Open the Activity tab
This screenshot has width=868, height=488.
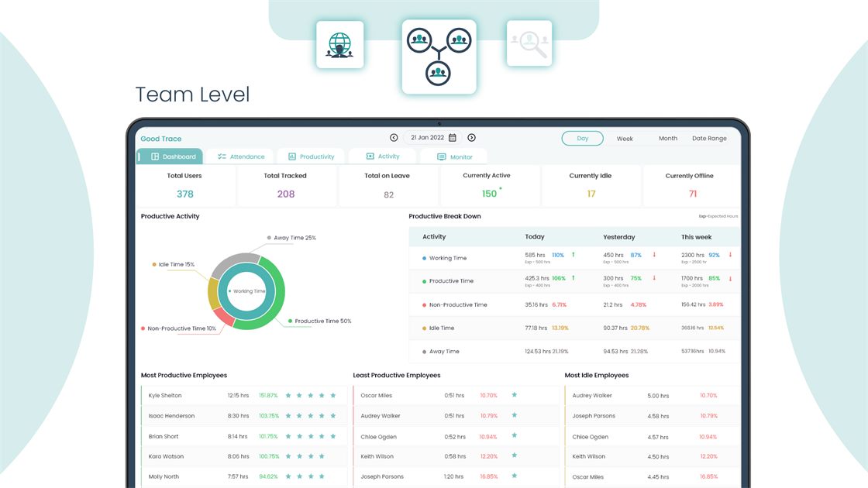pos(382,156)
